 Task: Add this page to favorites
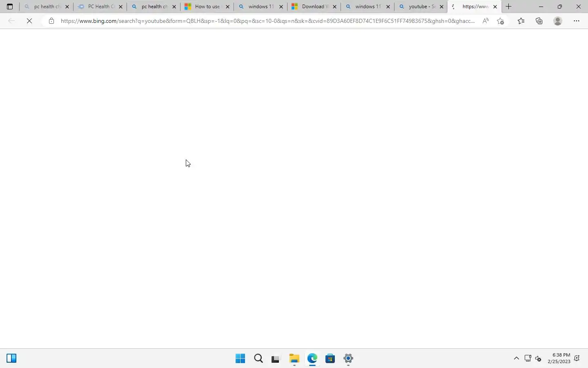[500, 21]
